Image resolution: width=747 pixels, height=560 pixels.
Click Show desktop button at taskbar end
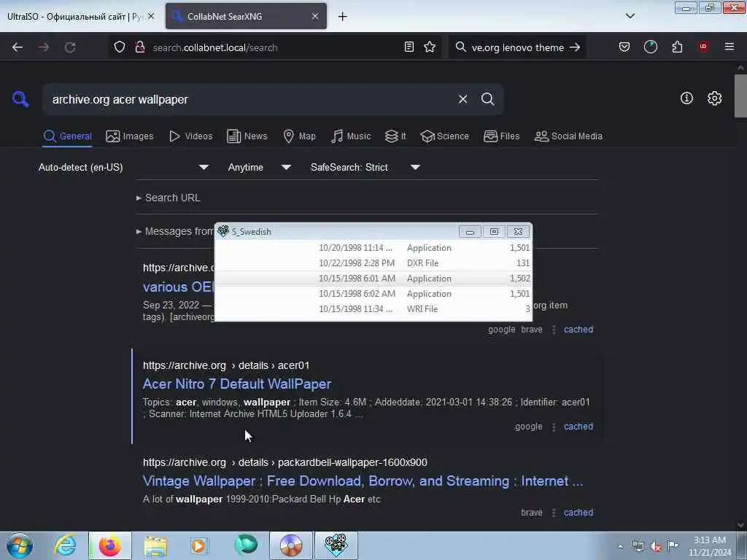click(742, 545)
